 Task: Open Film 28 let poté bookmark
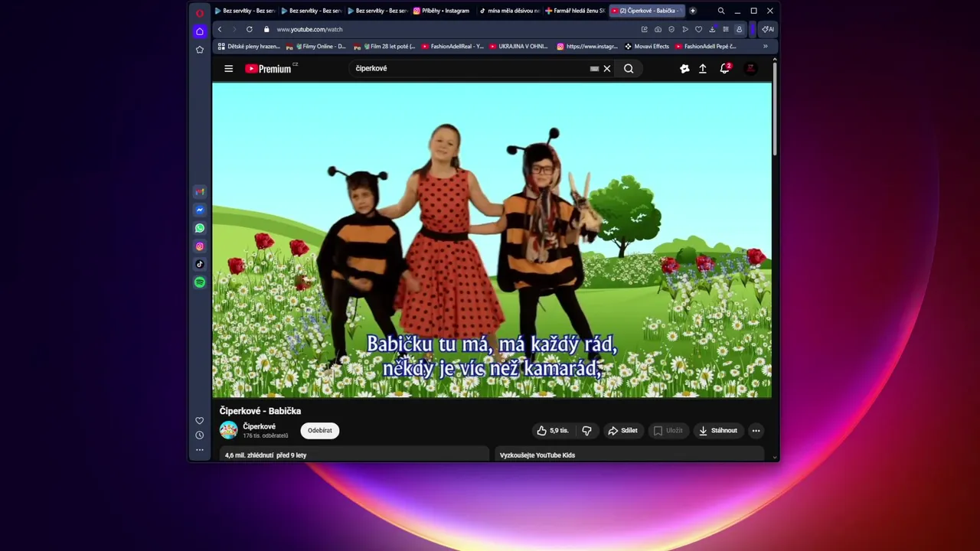coord(384,46)
